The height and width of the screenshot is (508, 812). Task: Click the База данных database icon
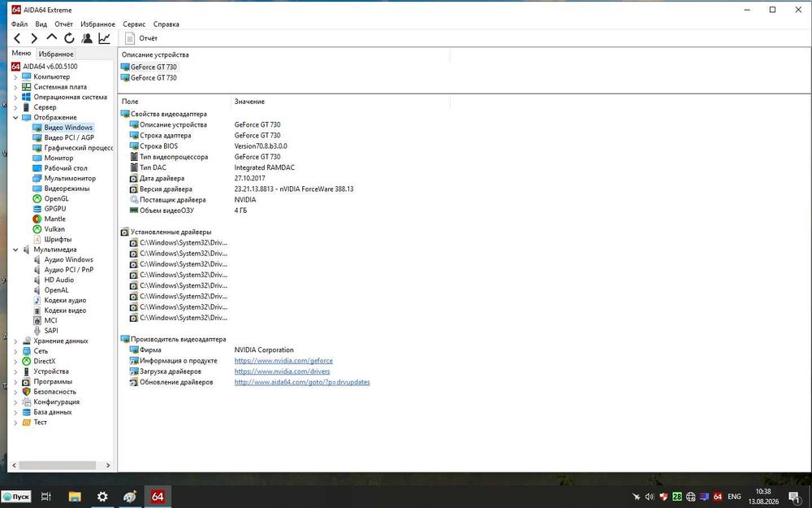coord(27,412)
